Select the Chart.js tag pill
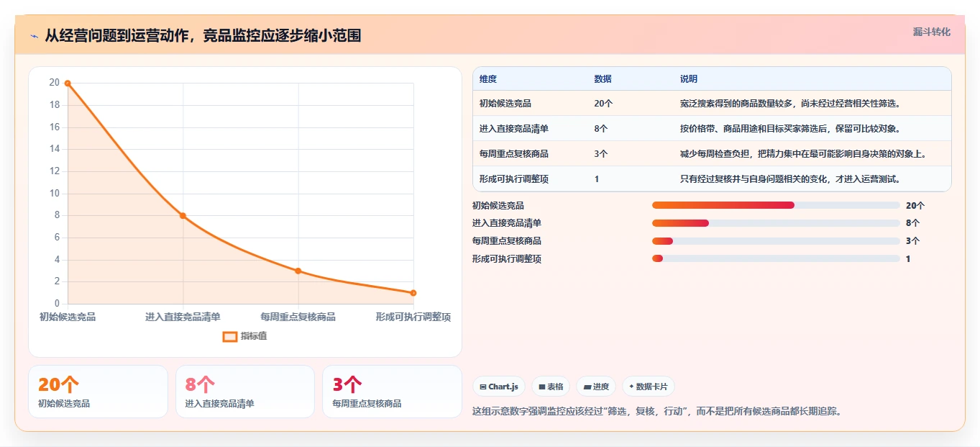The height and width of the screenshot is (447, 980). (x=499, y=387)
